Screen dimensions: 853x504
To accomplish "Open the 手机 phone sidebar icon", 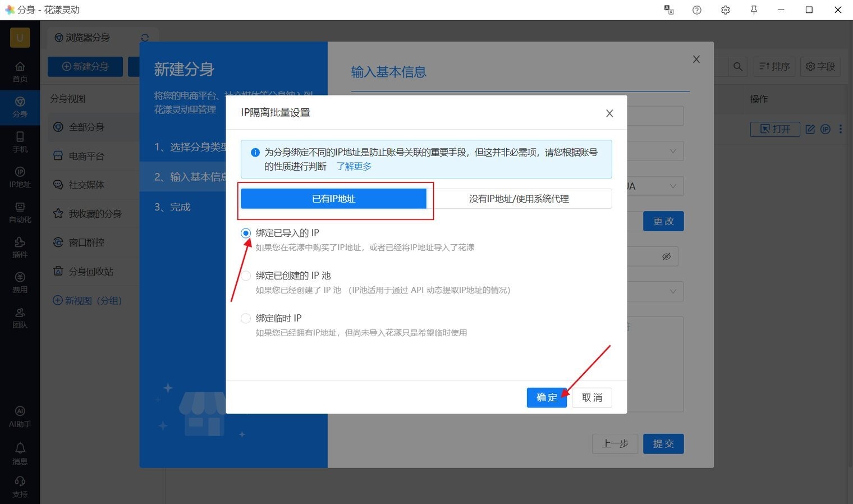I will pyautogui.click(x=20, y=141).
